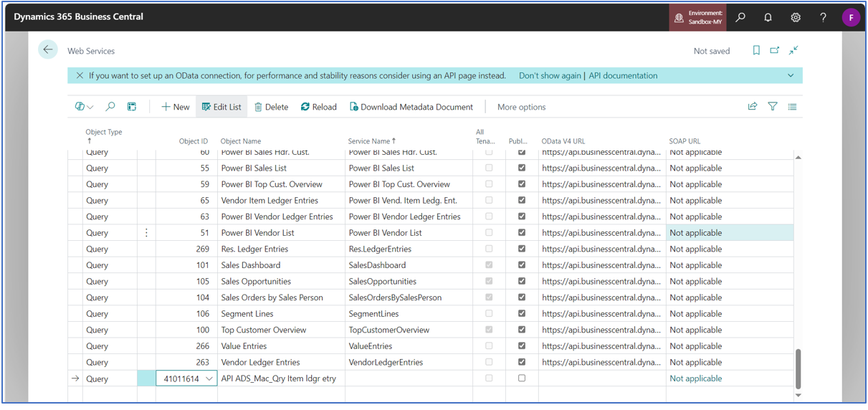This screenshot has width=868, height=410.
Task: Open More options menu
Action: click(x=521, y=107)
